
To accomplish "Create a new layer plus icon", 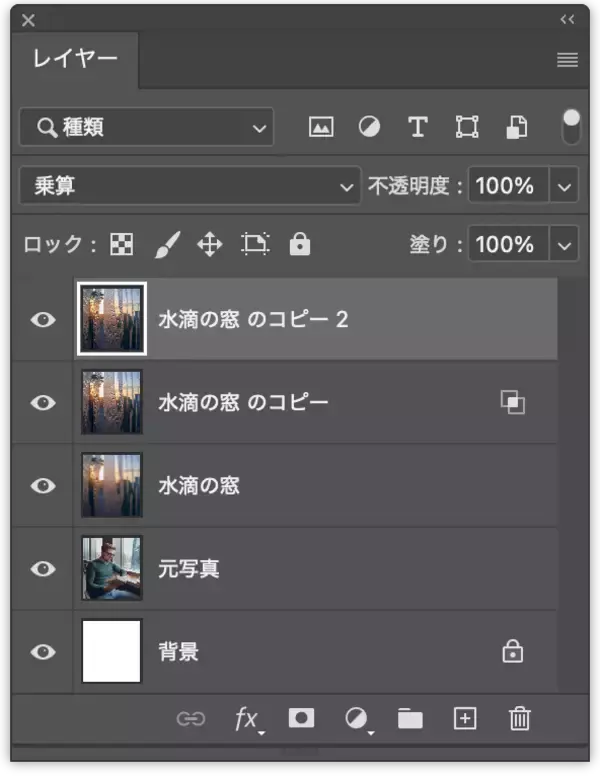I will pyautogui.click(x=465, y=718).
